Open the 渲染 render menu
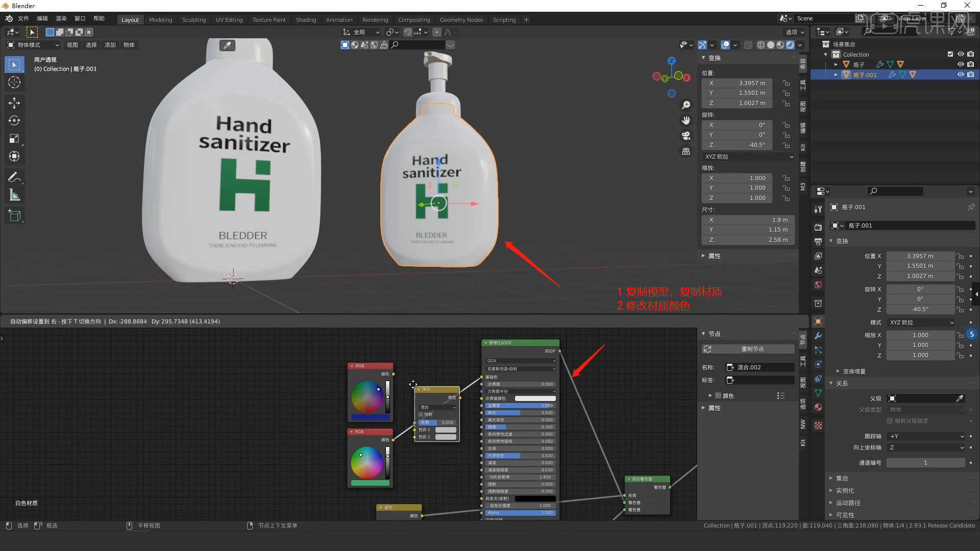This screenshot has width=980, height=551. point(61,18)
